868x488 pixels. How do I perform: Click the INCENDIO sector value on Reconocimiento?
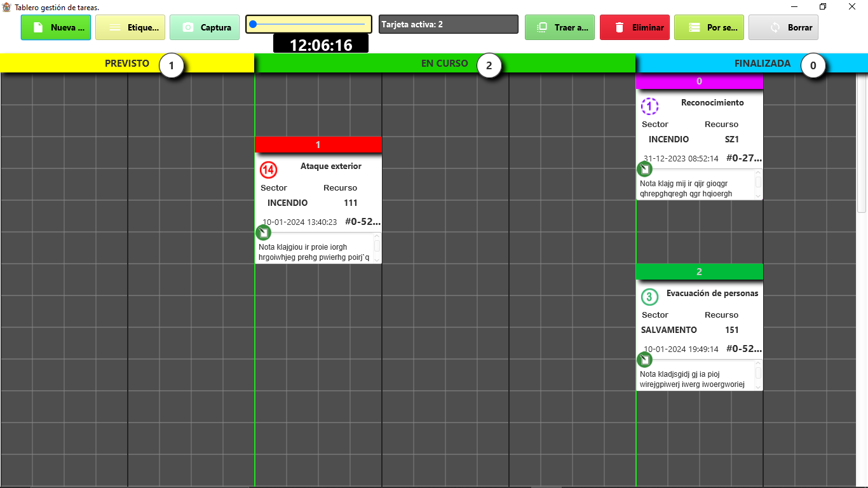click(669, 140)
